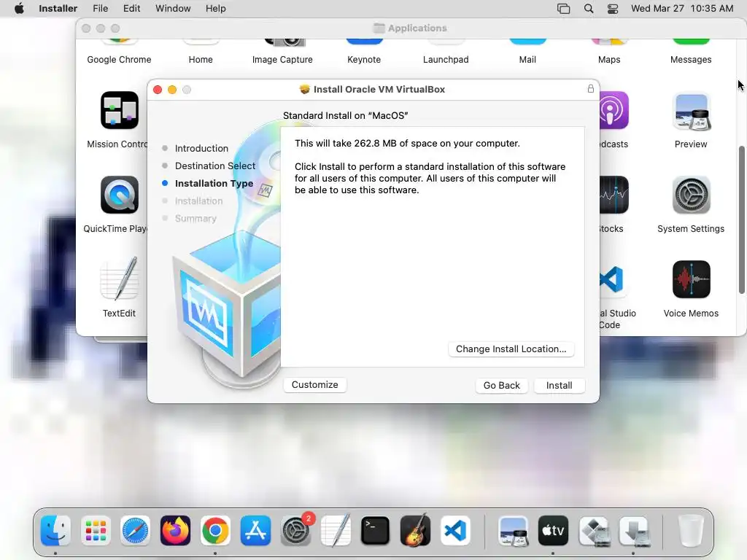
Task: Open the Customize installation options
Action: (315, 385)
